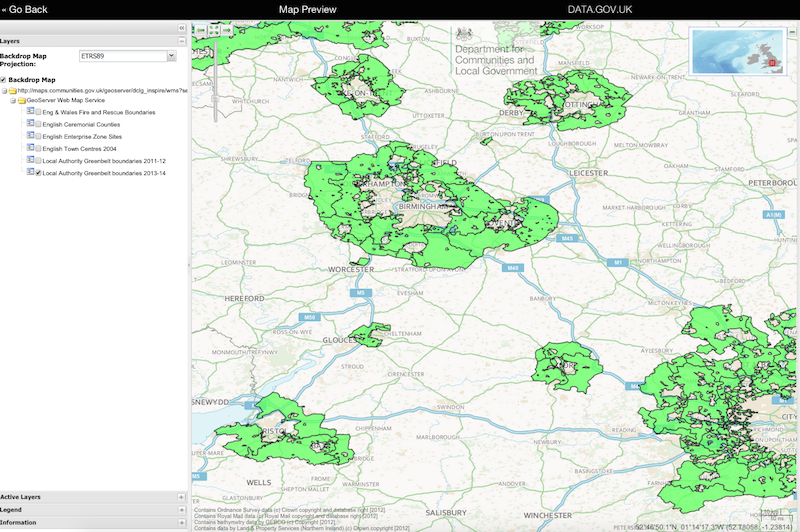Image resolution: width=800 pixels, height=532 pixels.
Task: Expand the Legend panel
Action: (182, 510)
